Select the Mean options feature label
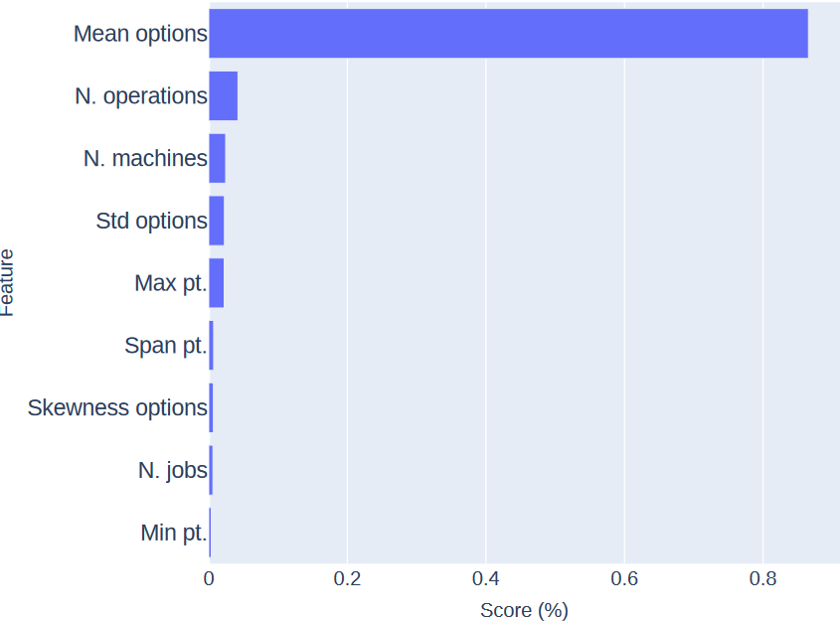 point(140,34)
